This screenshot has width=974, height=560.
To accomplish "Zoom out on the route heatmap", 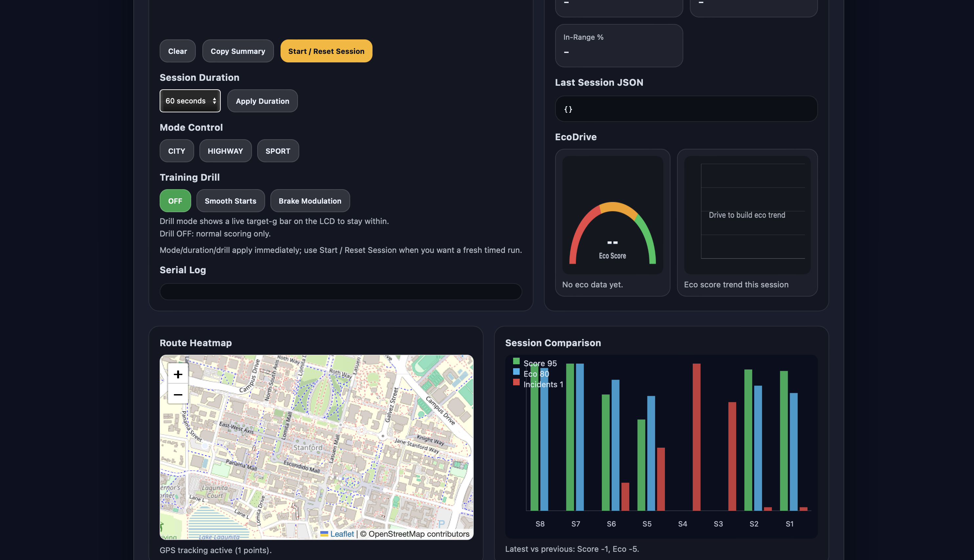I will [178, 394].
